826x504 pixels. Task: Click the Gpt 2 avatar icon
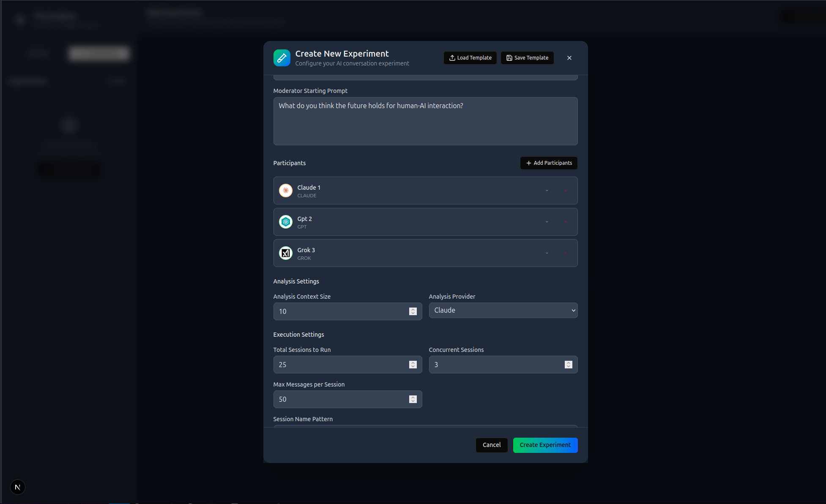point(286,222)
